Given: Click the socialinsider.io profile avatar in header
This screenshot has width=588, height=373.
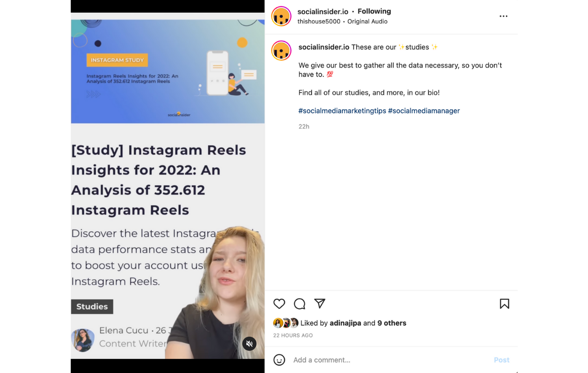Looking at the screenshot, I should click(x=281, y=16).
